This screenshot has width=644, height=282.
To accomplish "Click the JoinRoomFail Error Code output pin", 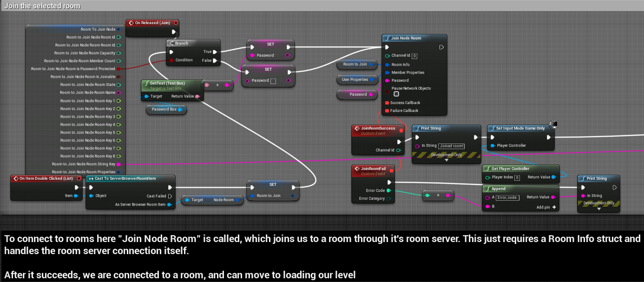I will 388,190.
